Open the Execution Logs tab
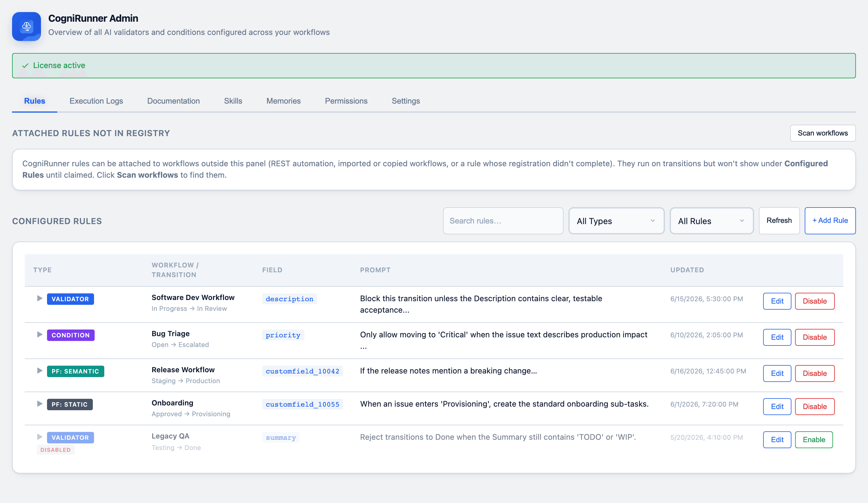The width and height of the screenshot is (868, 503). tap(96, 101)
